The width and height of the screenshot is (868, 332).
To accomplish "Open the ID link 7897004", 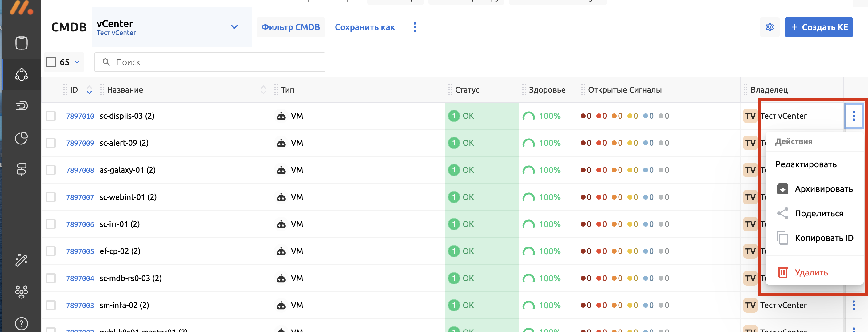I will point(80,279).
